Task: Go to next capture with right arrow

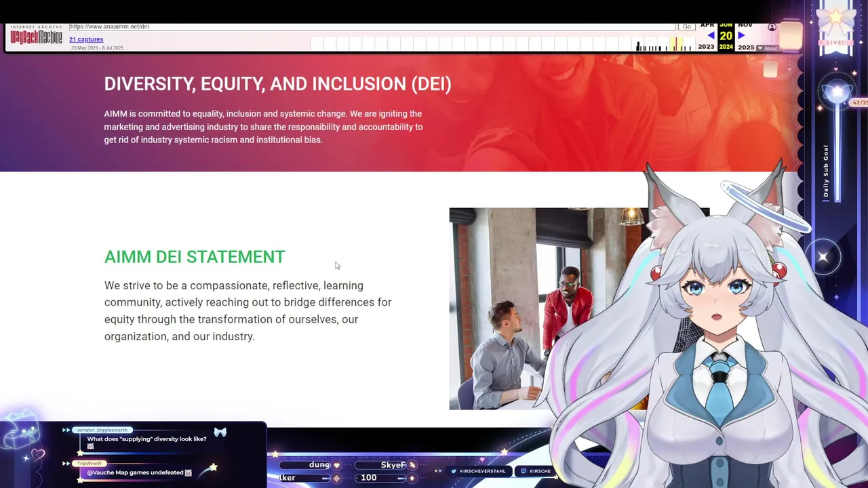Action: tap(741, 35)
